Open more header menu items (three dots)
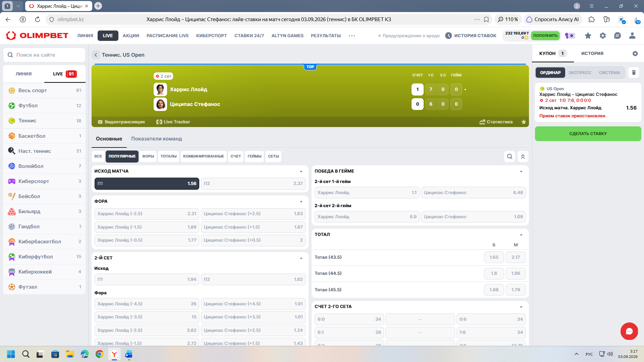The height and width of the screenshot is (362, 644). pos(352,36)
